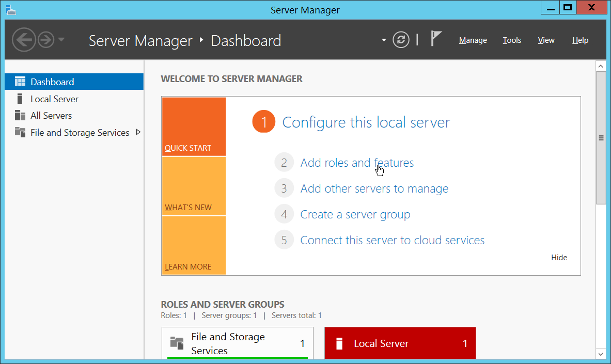Click the back navigation arrow icon
611x364 pixels.
click(x=24, y=40)
